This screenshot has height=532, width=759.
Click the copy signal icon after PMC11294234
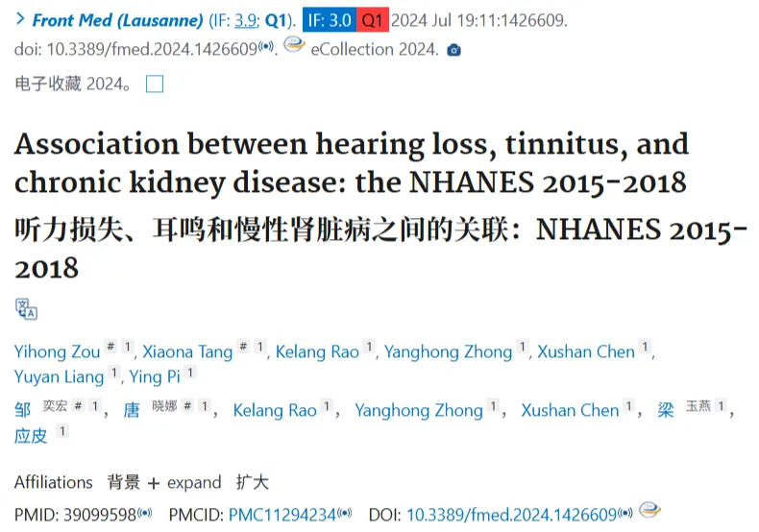point(344,513)
